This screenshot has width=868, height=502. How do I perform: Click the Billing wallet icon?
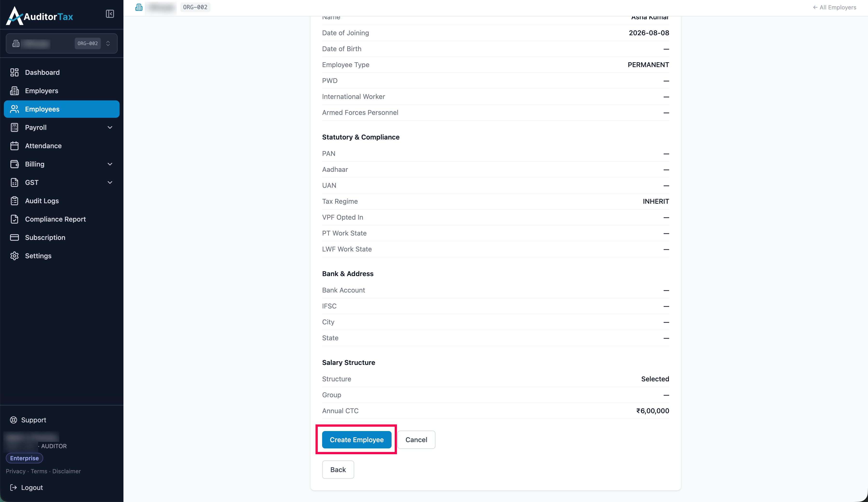tap(14, 164)
